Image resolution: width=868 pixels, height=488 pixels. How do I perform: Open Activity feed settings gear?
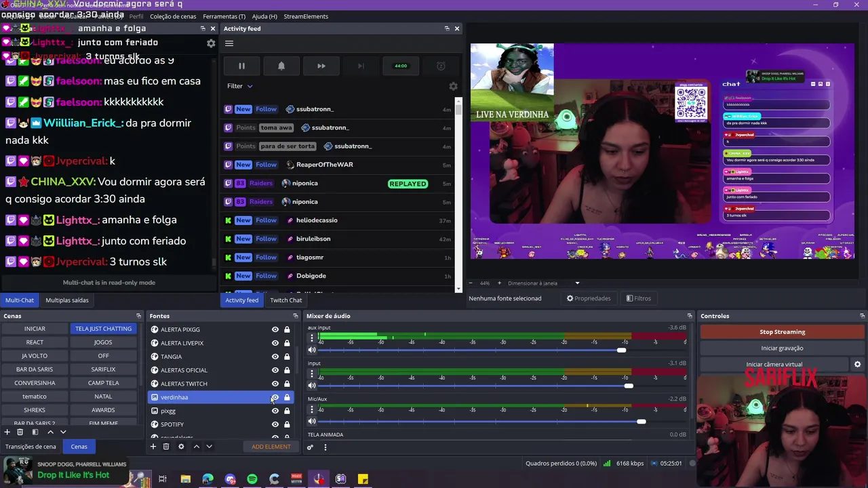click(x=453, y=86)
